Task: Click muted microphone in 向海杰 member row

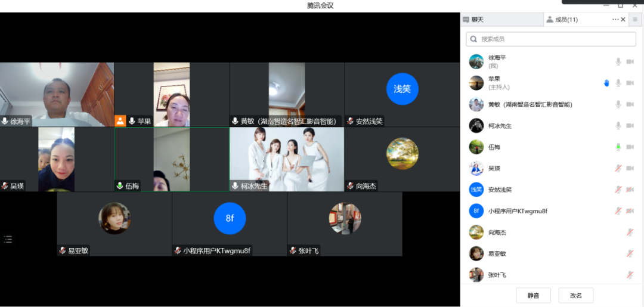Action: (x=630, y=232)
